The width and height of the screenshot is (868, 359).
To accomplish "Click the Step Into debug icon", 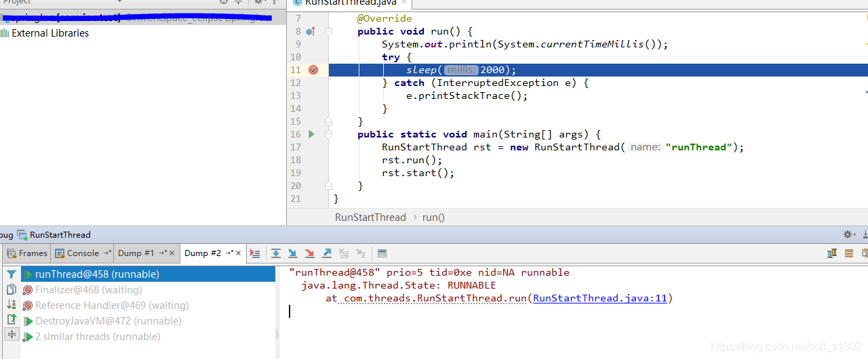I will click(292, 253).
